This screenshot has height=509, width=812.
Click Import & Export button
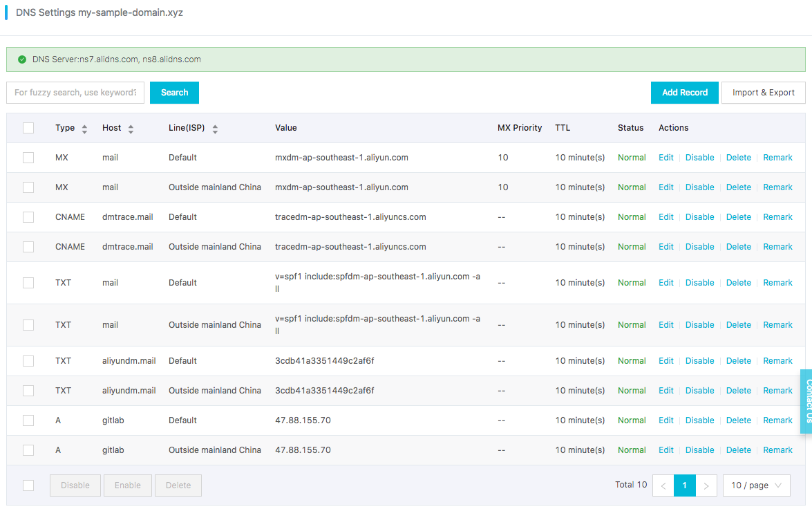pyautogui.click(x=764, y=93)
